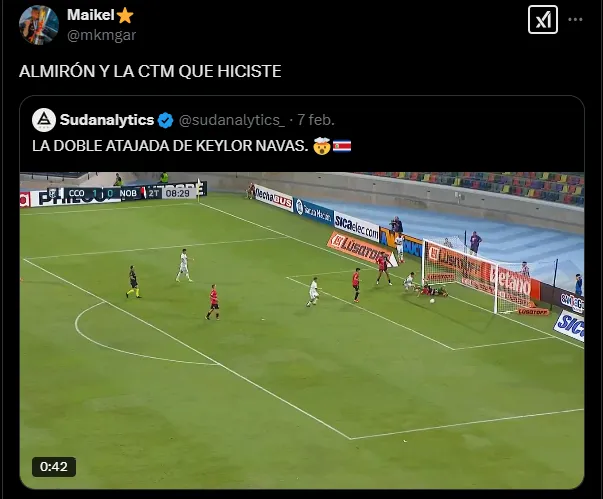Open the three-dot more options menu
This screenshot has height=499, width=603.
tap(575, 20)
